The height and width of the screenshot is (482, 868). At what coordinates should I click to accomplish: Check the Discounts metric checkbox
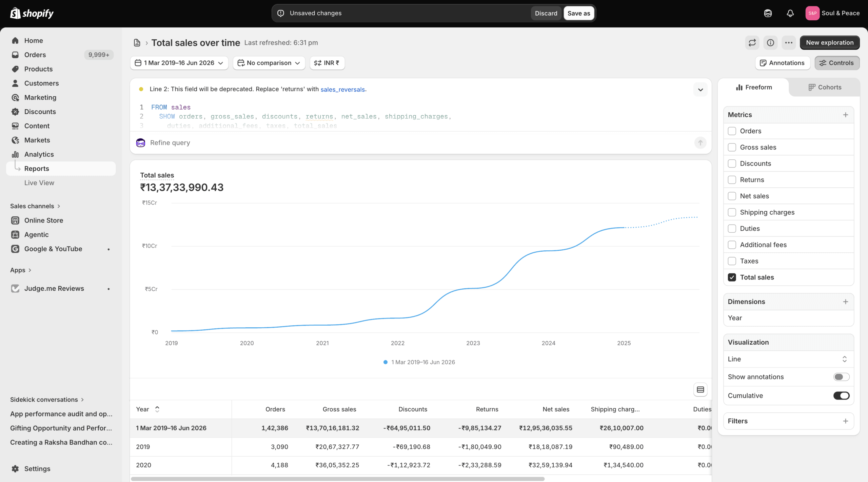tap(732, 164)
